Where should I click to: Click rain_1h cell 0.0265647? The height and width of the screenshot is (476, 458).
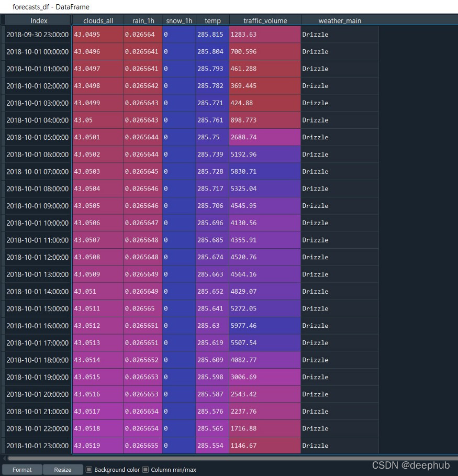click(x=143, y=223)
